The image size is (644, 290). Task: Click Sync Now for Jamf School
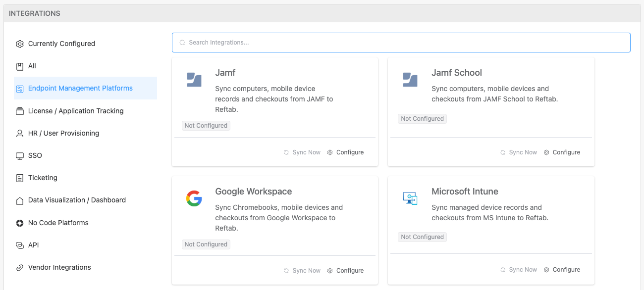pos(518,152)
